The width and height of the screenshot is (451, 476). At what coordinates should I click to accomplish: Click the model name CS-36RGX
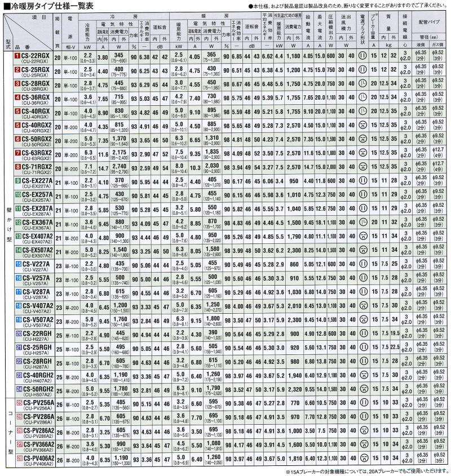[x=36, y=97]
